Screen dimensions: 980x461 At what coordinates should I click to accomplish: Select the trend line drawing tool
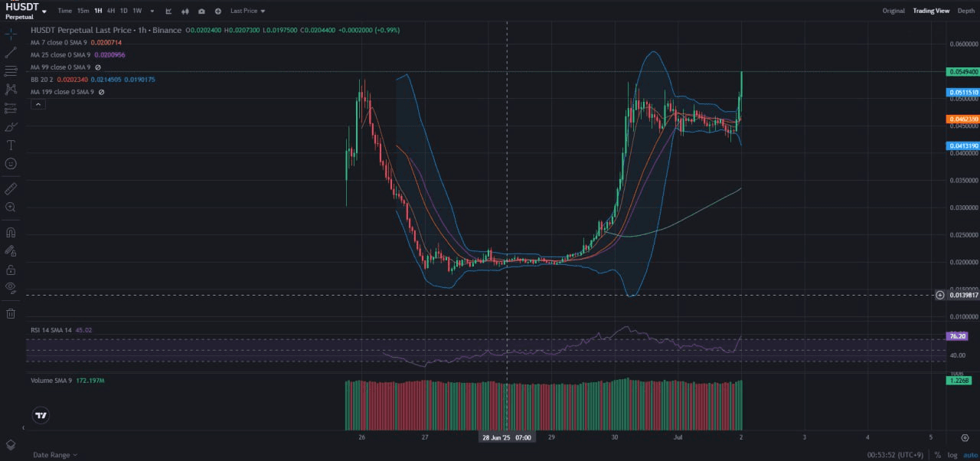coord(11,53)
